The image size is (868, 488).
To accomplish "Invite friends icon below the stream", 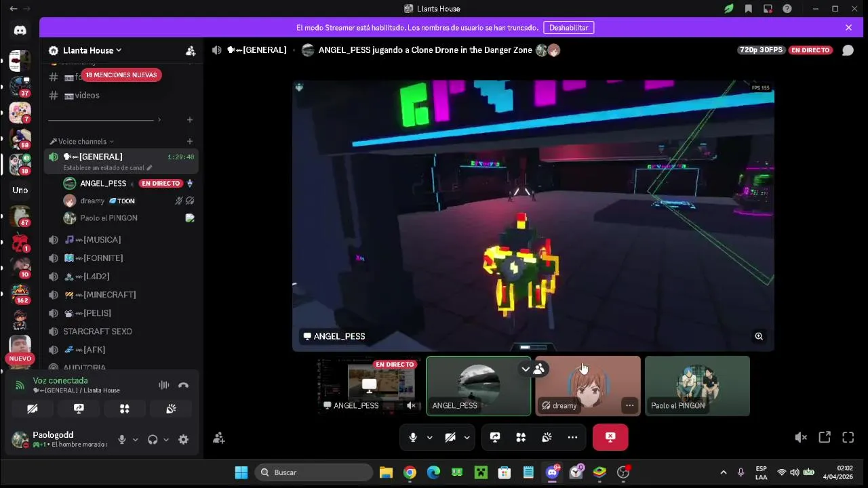I will pyautogui.click(x=218, y=438).
